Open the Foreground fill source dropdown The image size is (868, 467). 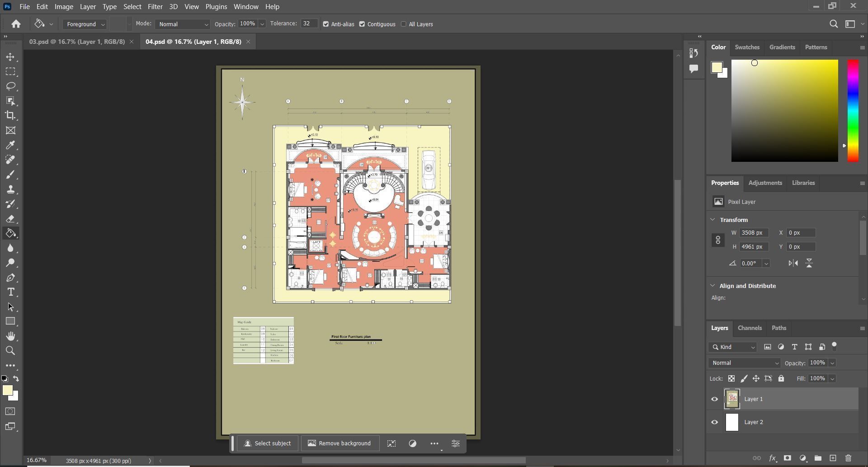[x=85, y=24]
